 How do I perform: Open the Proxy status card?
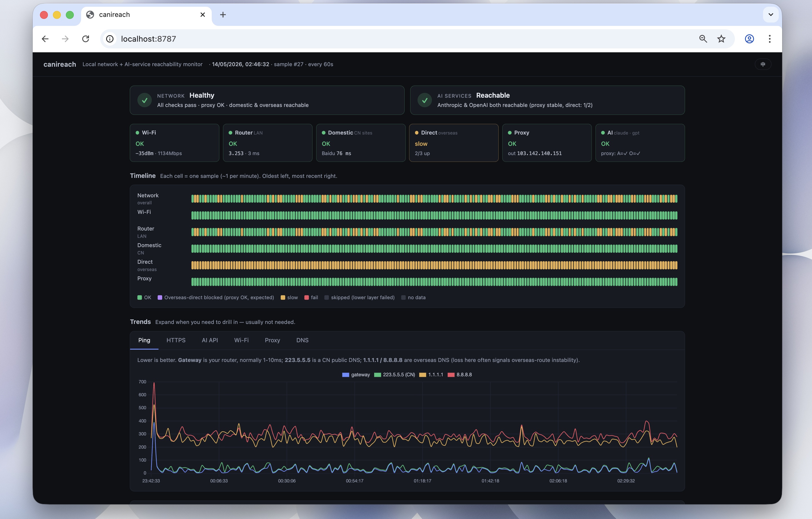click(546, 143)
